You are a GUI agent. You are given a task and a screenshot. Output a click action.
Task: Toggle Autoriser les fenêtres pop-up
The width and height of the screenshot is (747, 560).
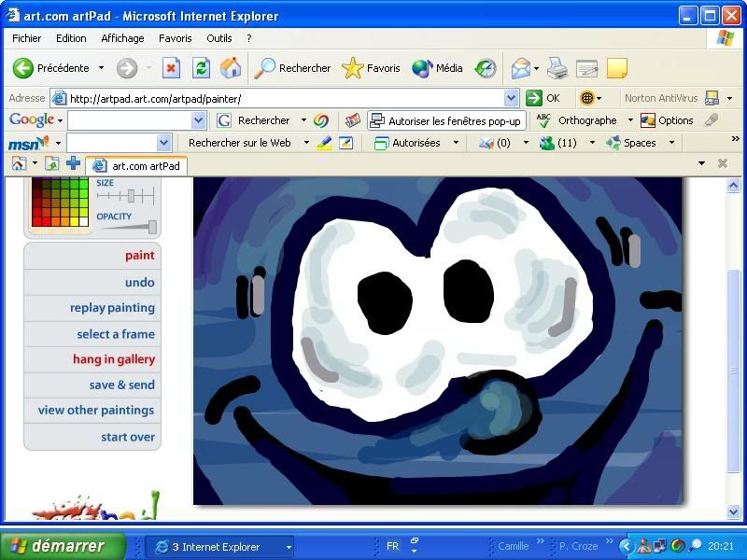click(x=444, y=120)
